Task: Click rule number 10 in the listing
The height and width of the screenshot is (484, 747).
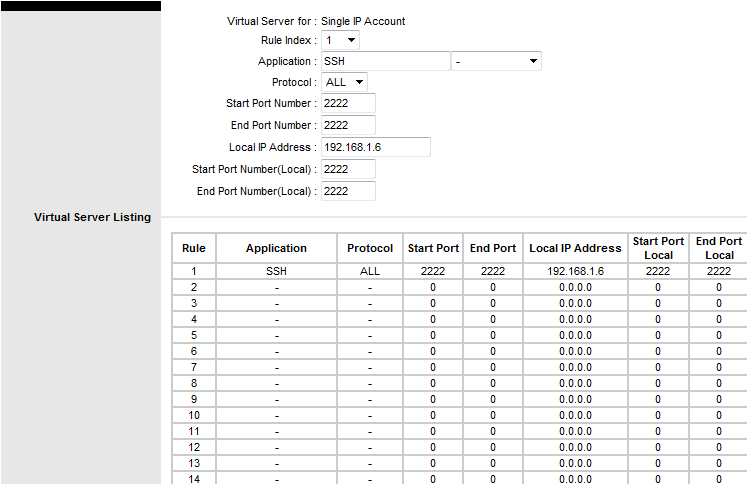Action: point(194,415)
